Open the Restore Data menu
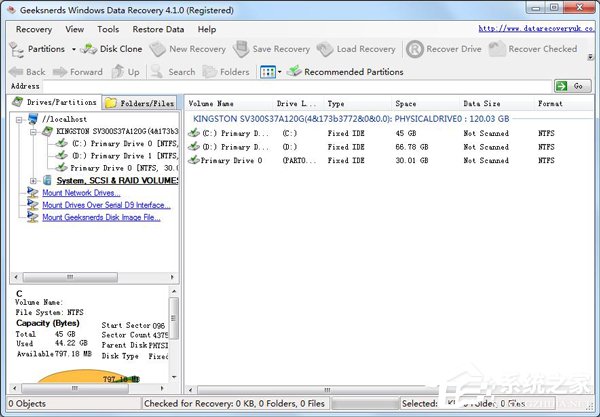Screen dimensions: 600x417 tap(158, 29)
